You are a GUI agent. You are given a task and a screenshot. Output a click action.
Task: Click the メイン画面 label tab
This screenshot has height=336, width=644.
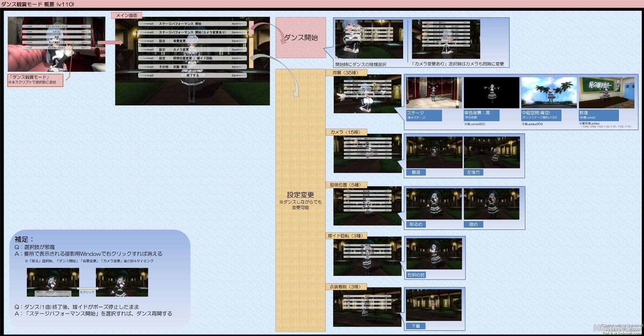(x=126, y=15)
